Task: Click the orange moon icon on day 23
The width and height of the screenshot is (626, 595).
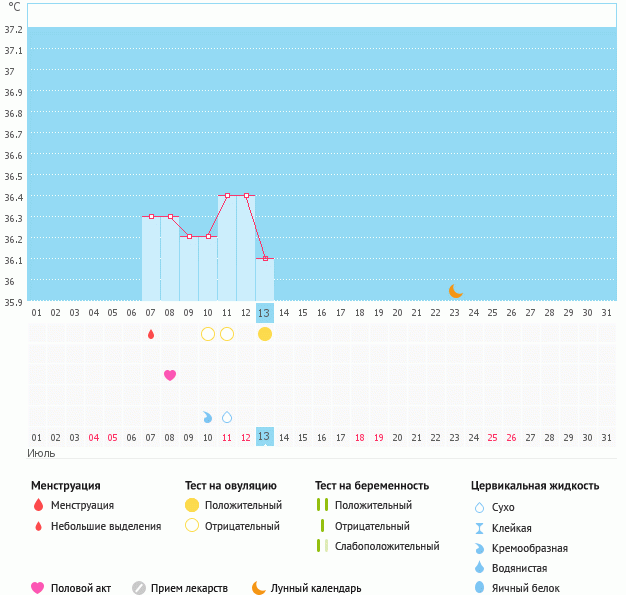Action: click(x=455, y=291)
